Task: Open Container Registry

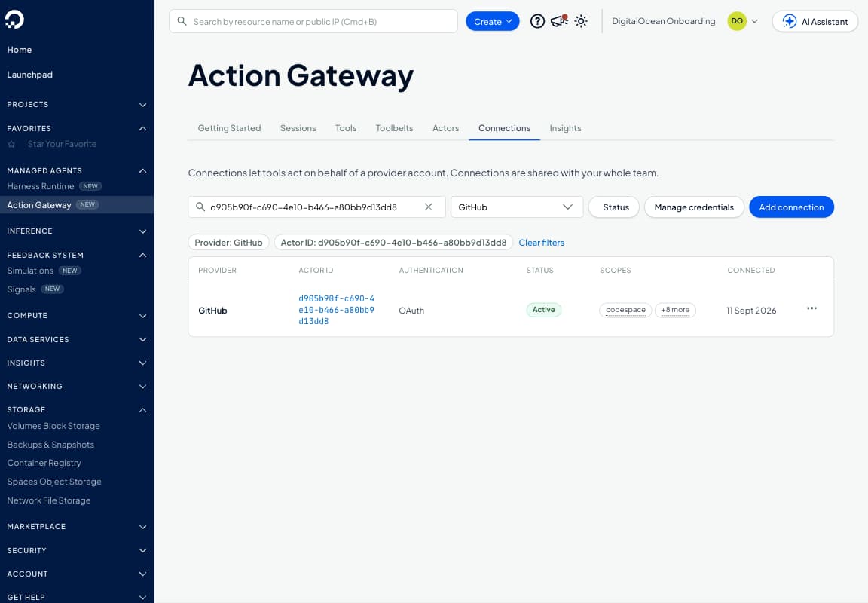Action: 44,463
